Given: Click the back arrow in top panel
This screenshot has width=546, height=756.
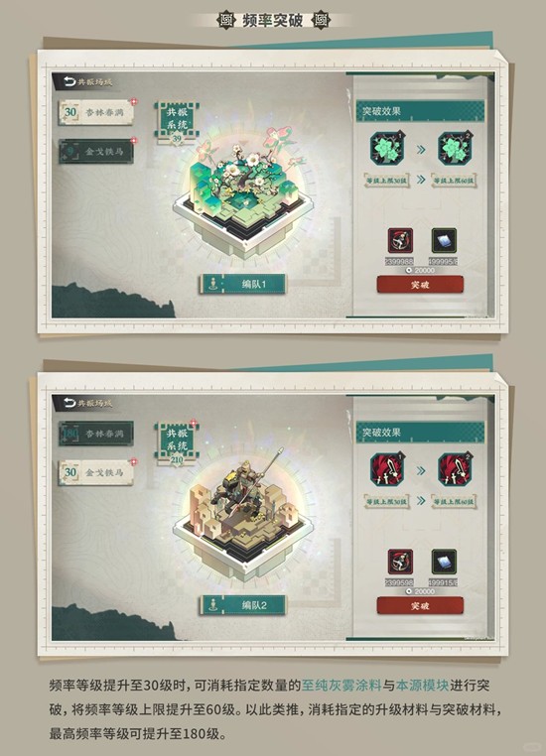Looking at the screenshot, I should [69, 81].
